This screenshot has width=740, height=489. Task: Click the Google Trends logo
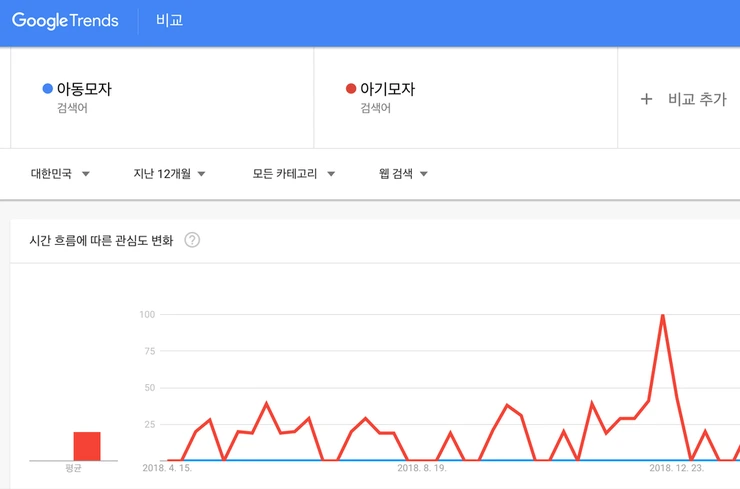(65, 21)
